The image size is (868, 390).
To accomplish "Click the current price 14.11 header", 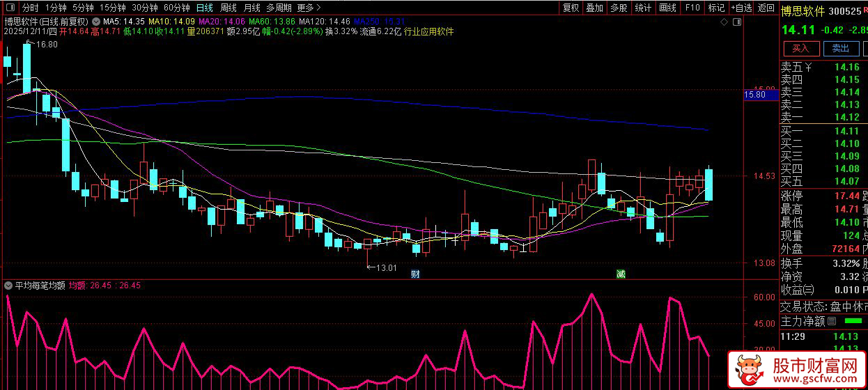I will point(797,30).
